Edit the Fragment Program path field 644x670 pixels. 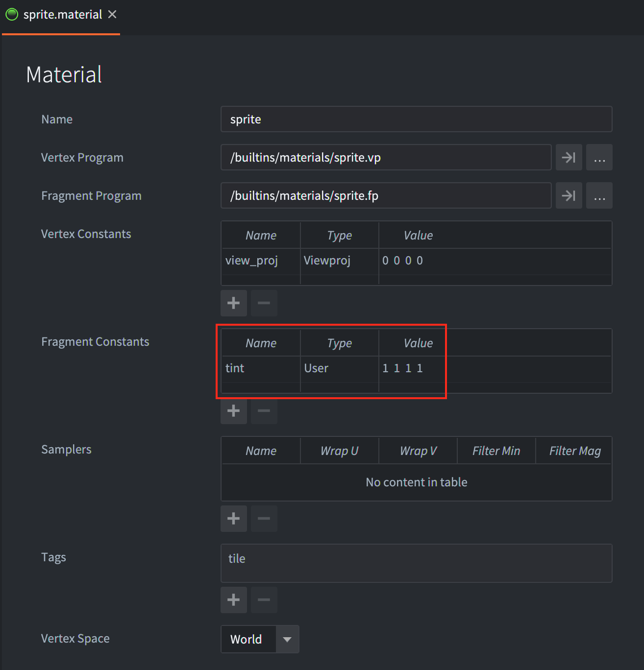tap(386, 195)
